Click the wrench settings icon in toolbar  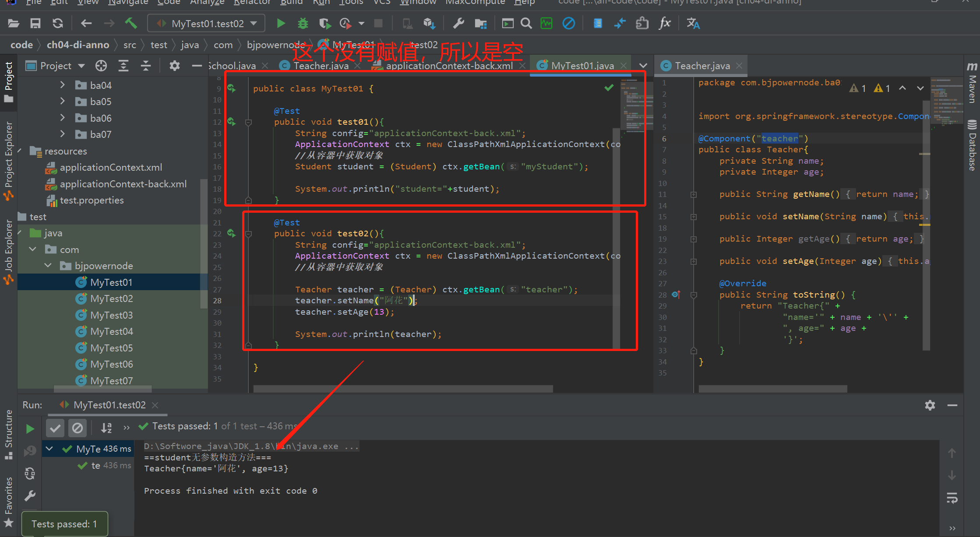tap(458, 23)
